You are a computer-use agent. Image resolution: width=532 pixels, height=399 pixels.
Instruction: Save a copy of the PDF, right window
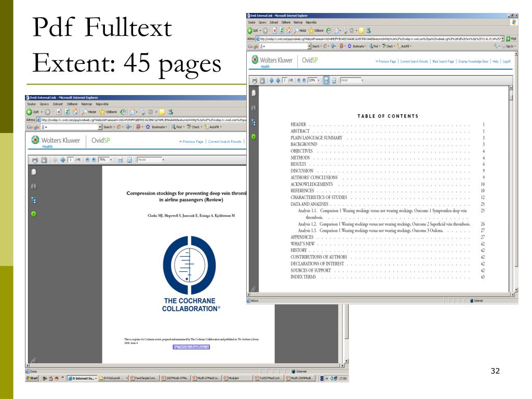coord(262,81)
